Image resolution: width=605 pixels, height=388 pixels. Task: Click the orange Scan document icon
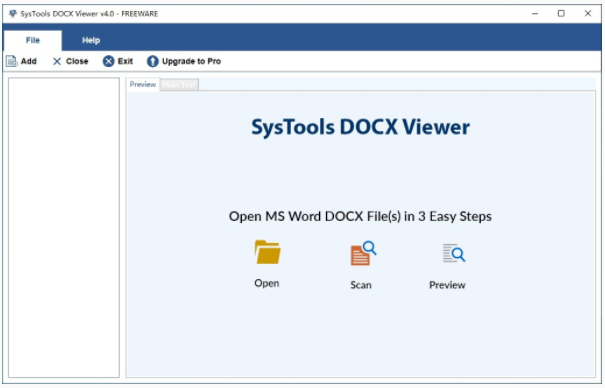[x=363, y=253]
